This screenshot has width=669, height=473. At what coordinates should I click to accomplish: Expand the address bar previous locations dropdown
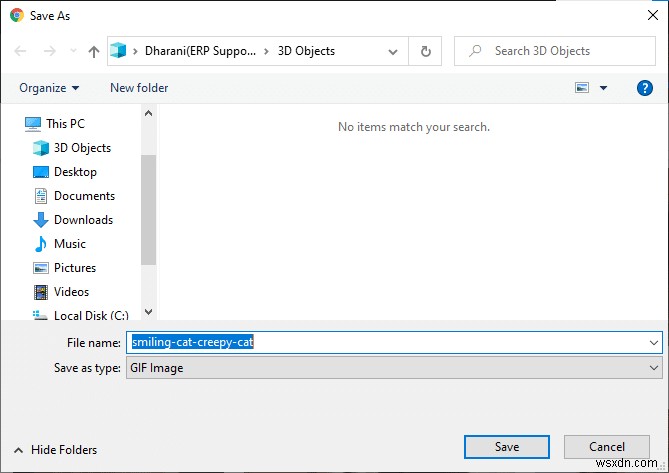coord(393,52)
